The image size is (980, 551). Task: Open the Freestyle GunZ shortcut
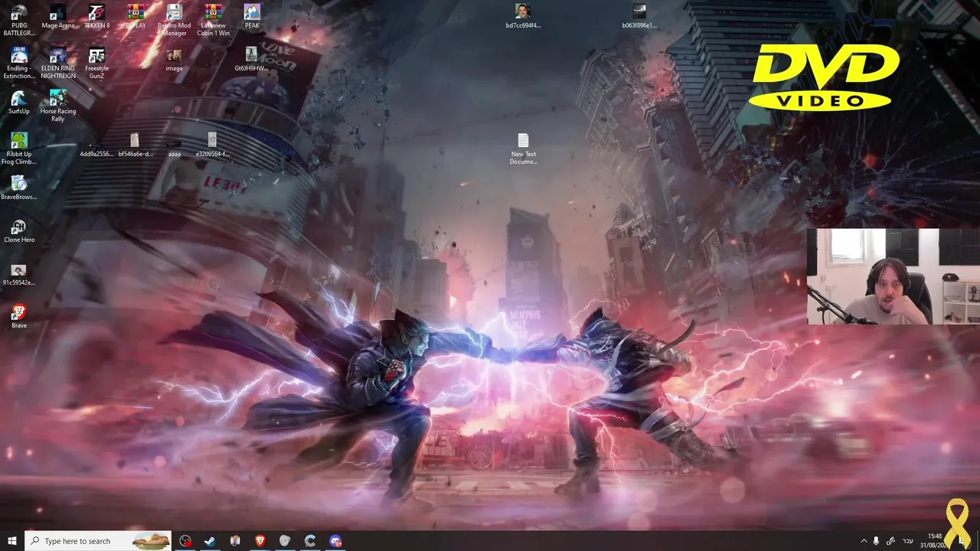click(96, 63)
